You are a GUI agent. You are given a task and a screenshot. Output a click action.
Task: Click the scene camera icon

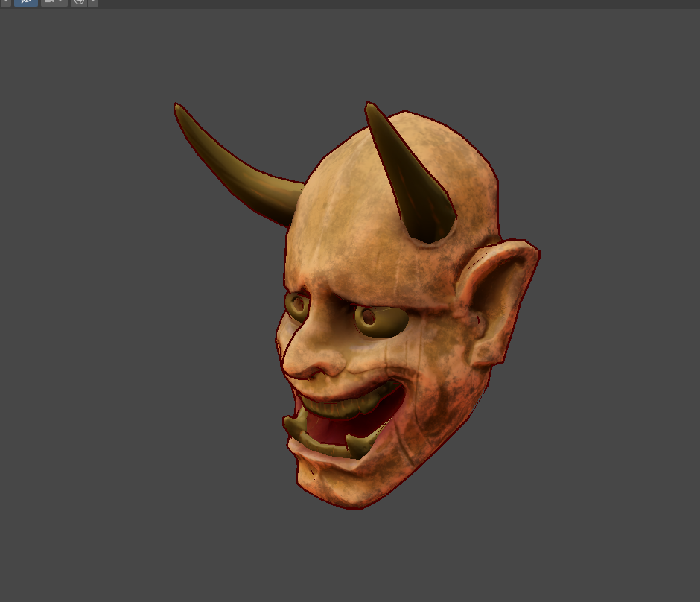pos(49,2)
